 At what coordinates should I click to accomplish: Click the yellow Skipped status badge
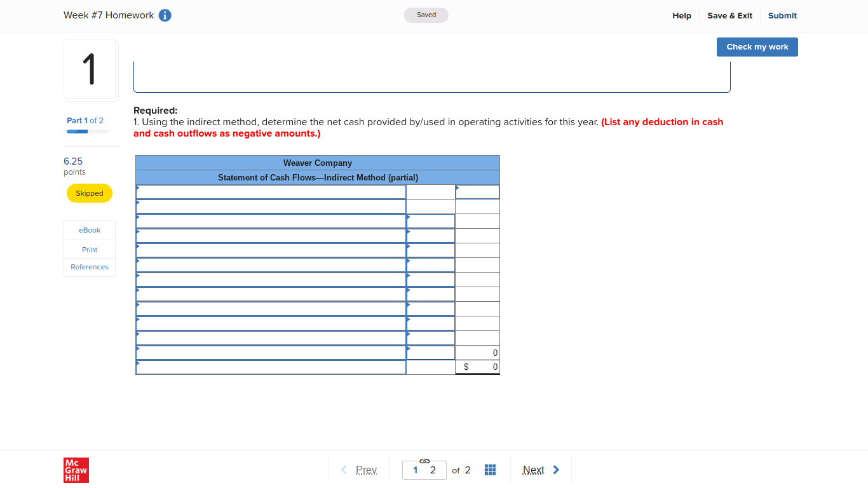pos(89,193)
